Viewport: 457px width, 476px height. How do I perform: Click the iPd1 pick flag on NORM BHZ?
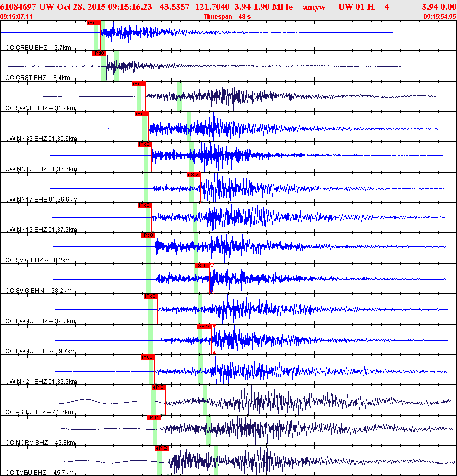tap(154, 417)
